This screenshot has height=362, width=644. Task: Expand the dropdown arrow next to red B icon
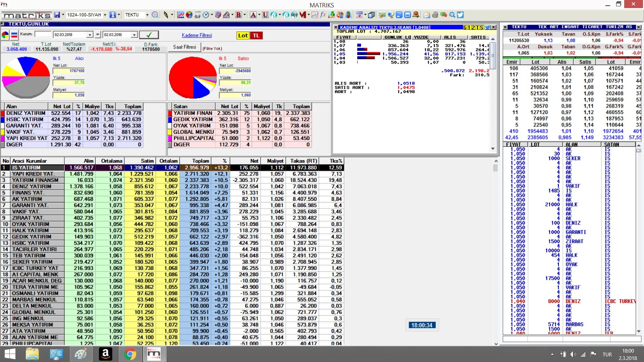(x=245, y=15)
